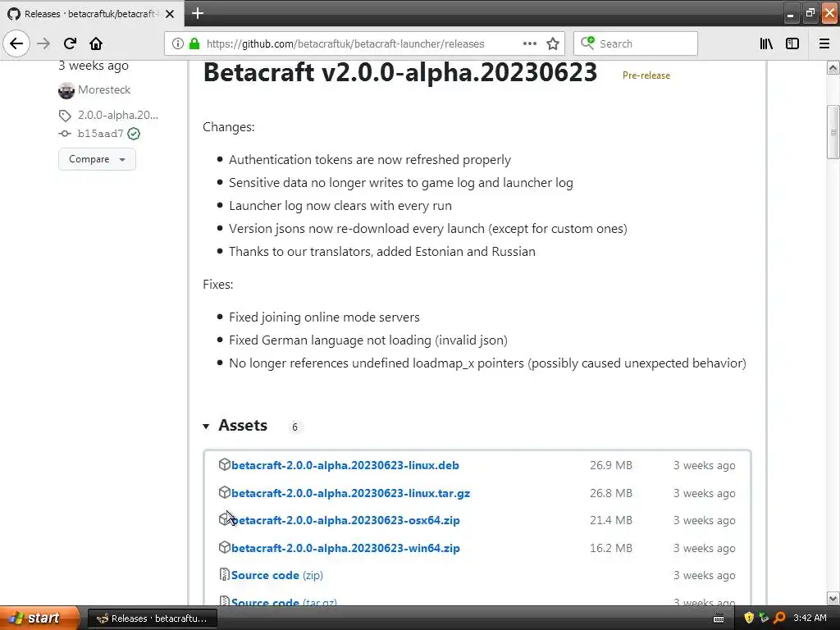840x630 pixels.
Task: Download betacraft linux.deb asset
Action: click(x=345, y=465)
